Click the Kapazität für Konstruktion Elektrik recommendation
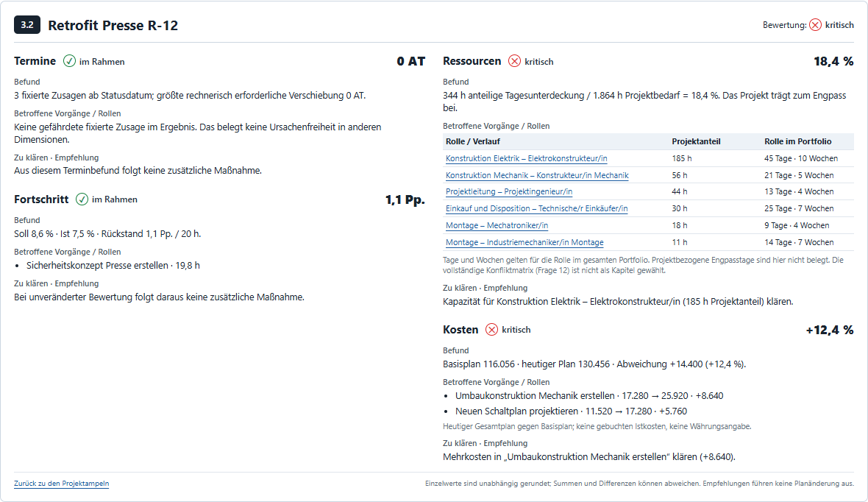868x502 pixels. [618, 302]
